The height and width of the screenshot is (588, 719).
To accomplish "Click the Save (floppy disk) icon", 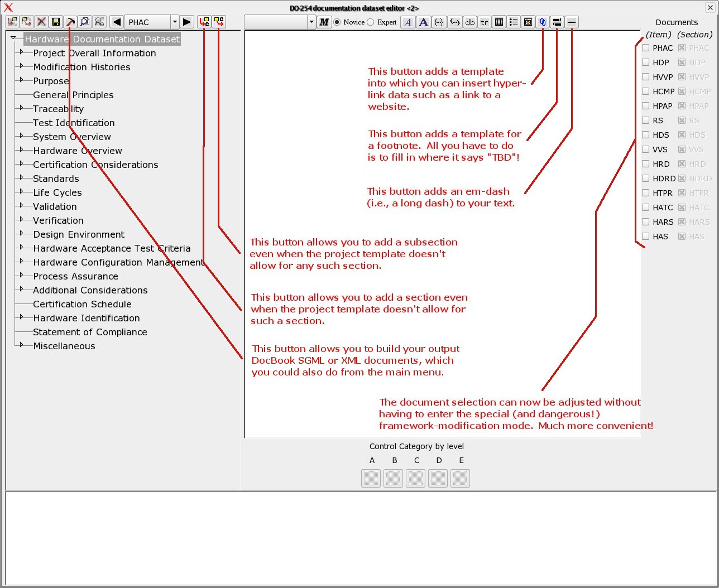I will coord(56,22).
